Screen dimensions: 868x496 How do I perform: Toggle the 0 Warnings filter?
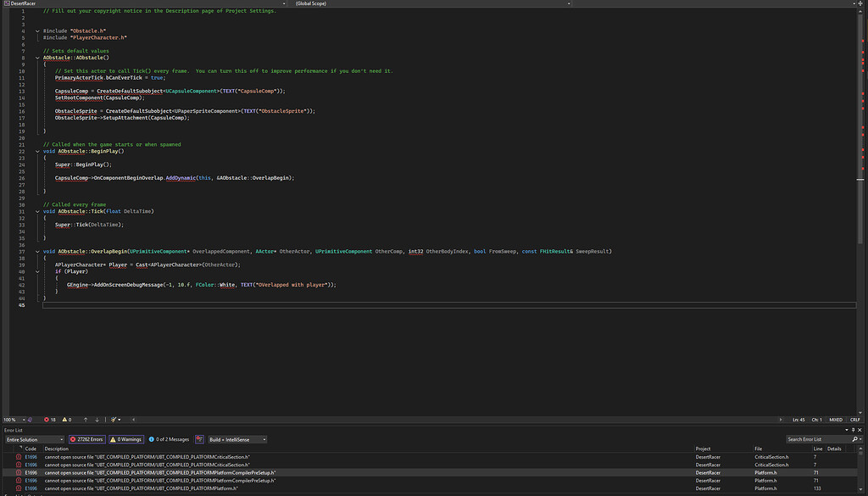[x=126, y=439]
